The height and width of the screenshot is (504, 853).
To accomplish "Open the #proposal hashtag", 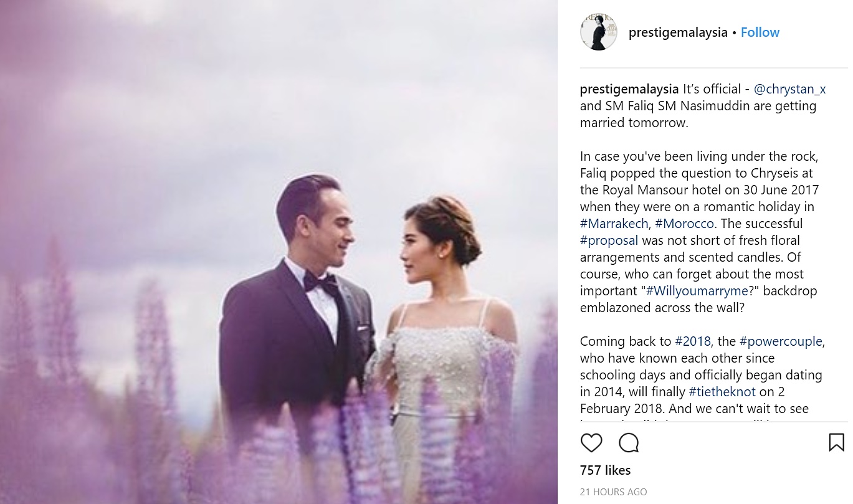I will click(x=609, y=240).
